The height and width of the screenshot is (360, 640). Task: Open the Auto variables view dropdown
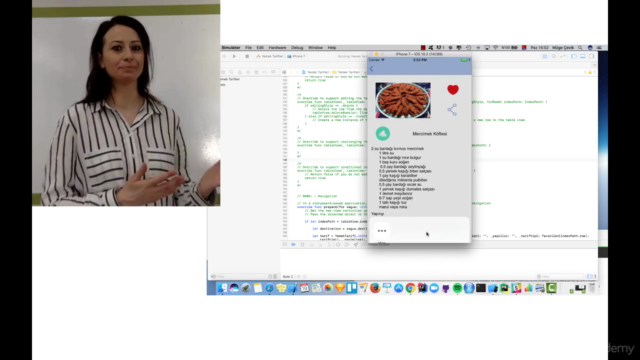pyautogui.click(x=288, y=276)
